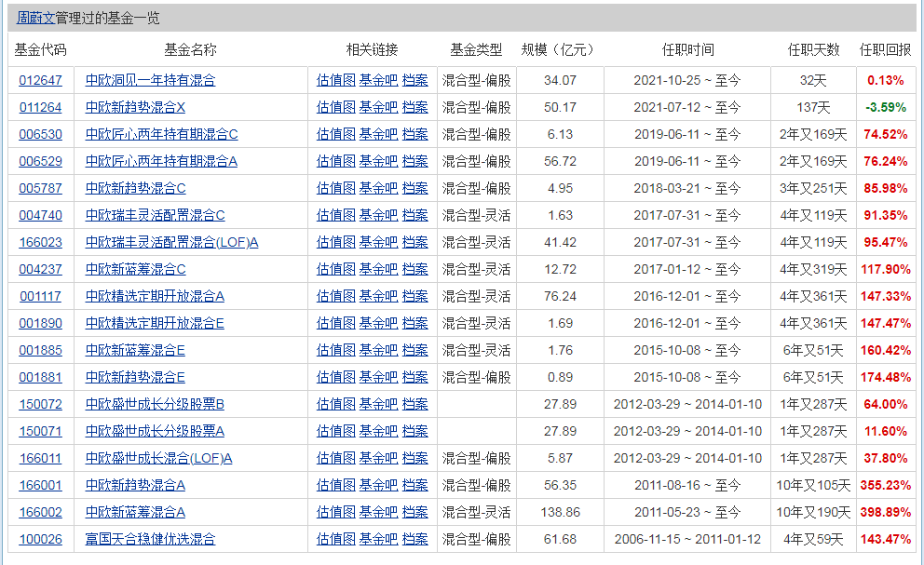Open 档案 for fund 004740
924x565 pixels.
(x=414, y=216)
